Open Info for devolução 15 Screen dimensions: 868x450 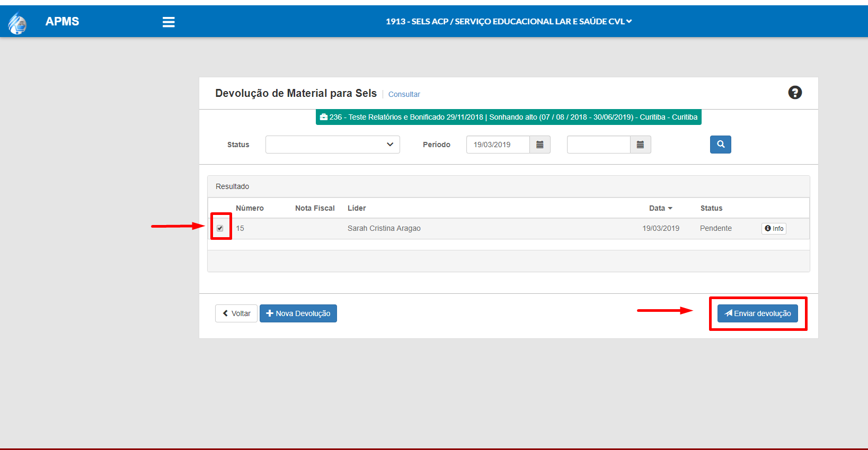tap(774, 229)
